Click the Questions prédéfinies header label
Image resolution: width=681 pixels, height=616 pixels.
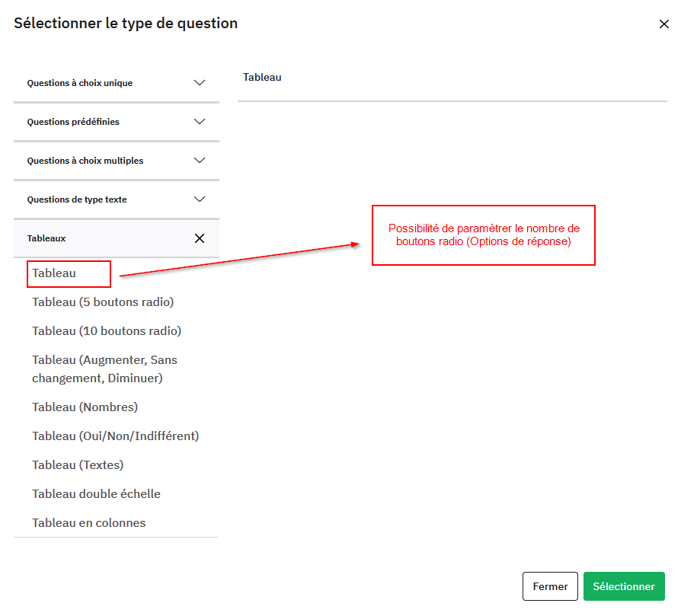(73, 122)
